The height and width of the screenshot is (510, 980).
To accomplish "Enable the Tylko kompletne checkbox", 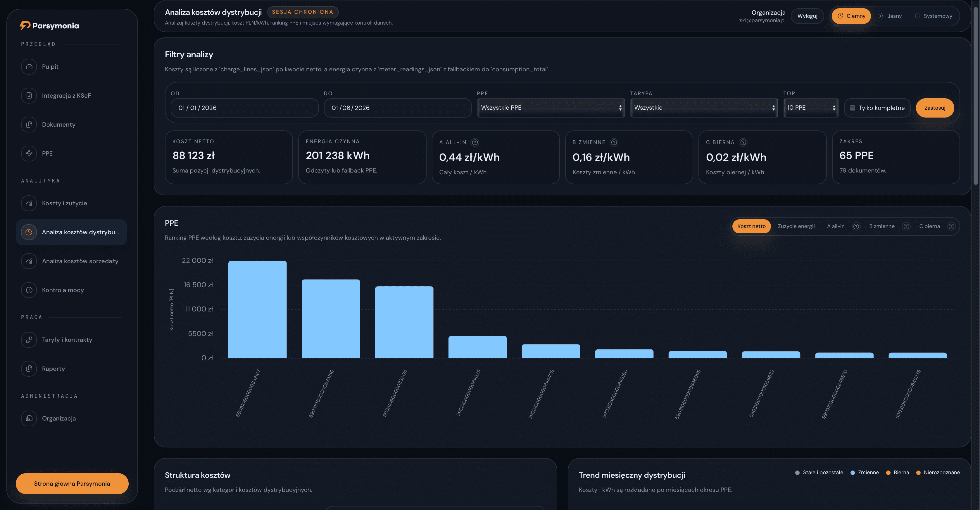I will pyautogui.click(x=853, y=108).
